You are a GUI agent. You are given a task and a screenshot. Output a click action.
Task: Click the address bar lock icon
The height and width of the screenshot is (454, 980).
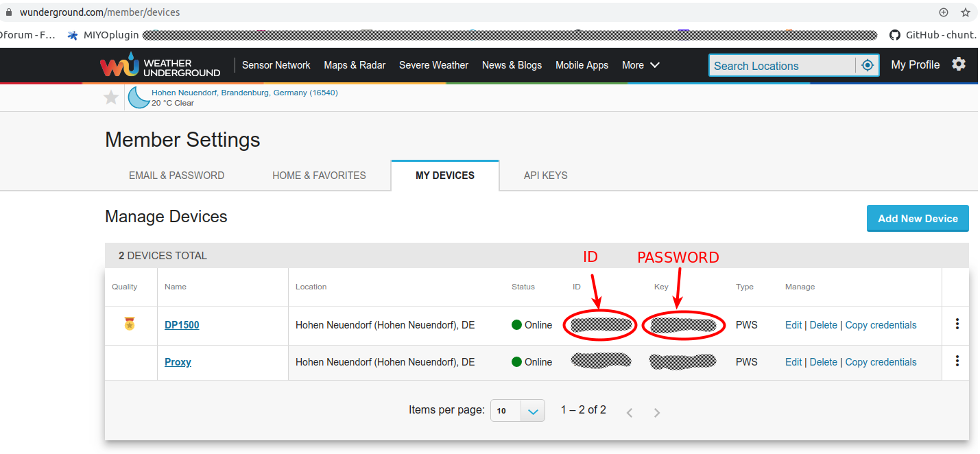click(8, 12)
